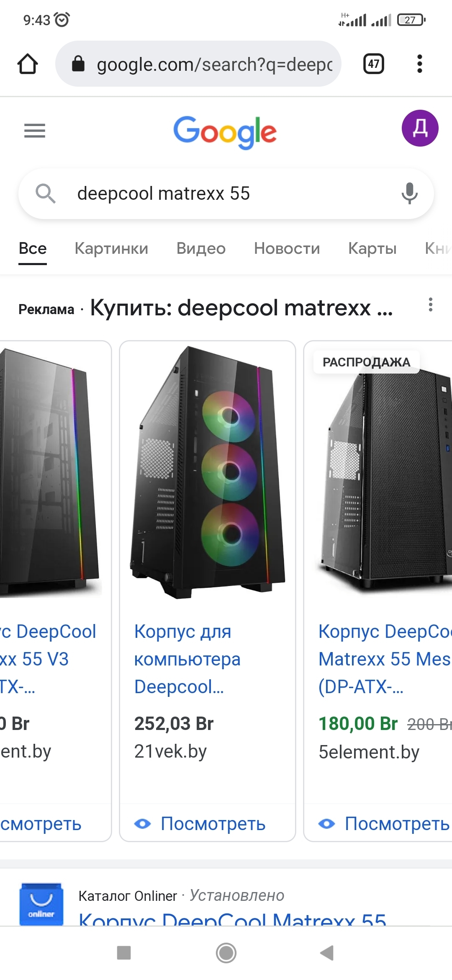Switch to the Видео tab

point(201,248)
